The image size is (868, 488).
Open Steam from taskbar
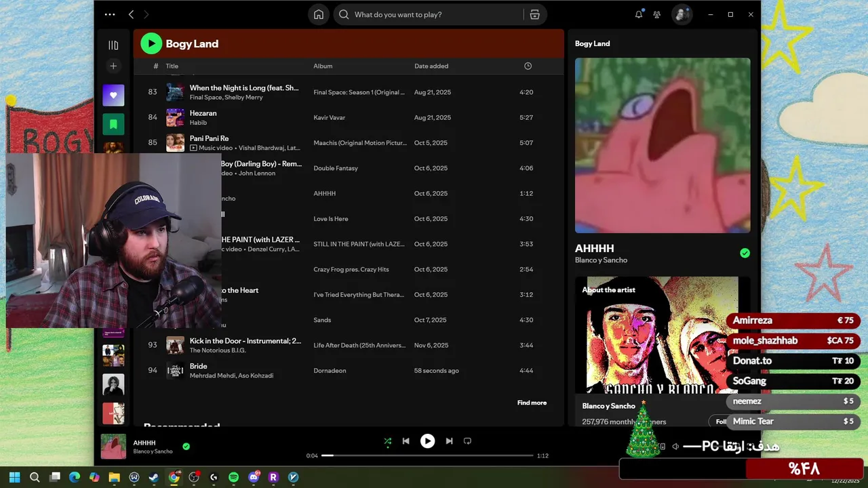tap(154, 477)
